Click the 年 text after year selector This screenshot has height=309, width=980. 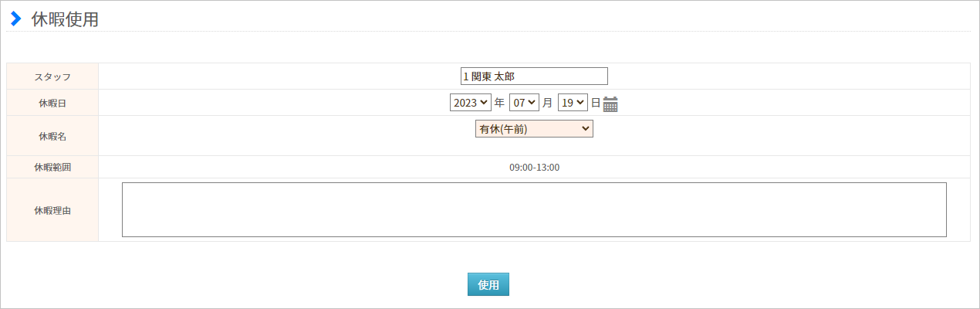tap(499, 102)
